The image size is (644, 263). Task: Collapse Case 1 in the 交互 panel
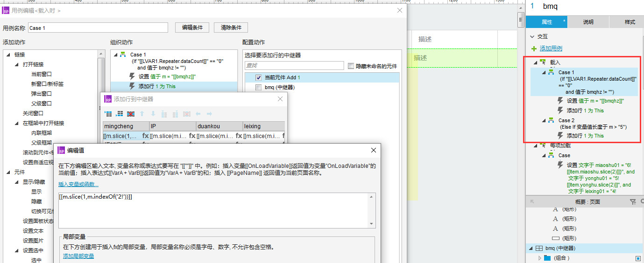[x=544, y=72]
